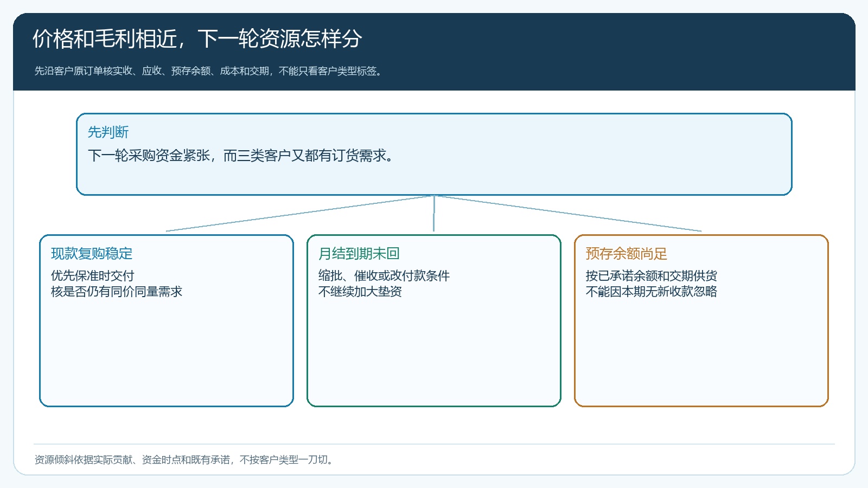Click the 先判断 heading
Viewport: 868px width, 488px height.
click(x=108, y=132)
